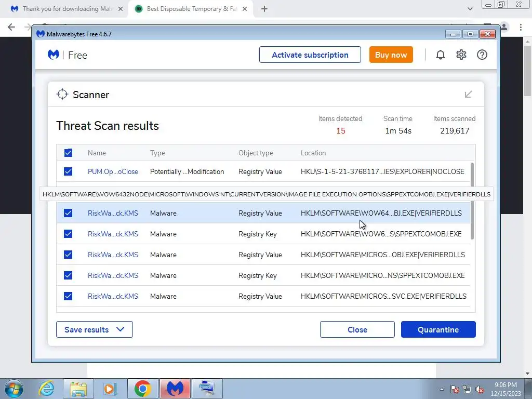This screenshot has width=532, height=399.
Task: Click location HKU\S-1-5-21-3768117...IES\EXPLORER|NOCLOSE
Action: 382,171
